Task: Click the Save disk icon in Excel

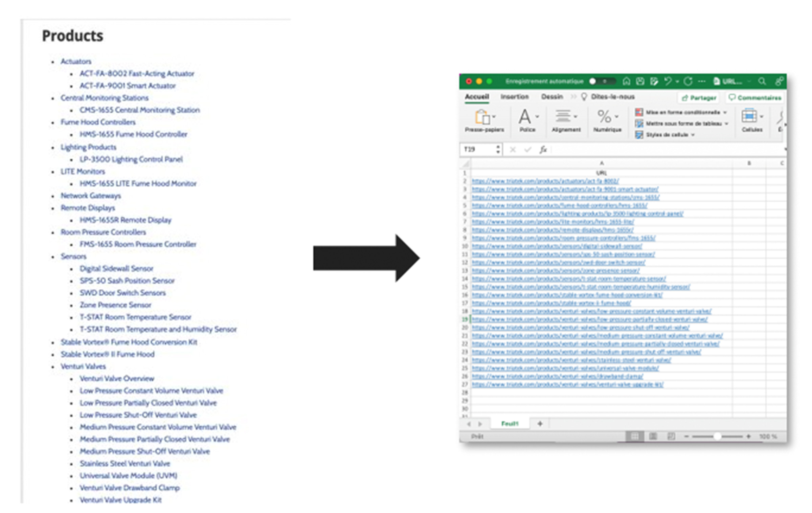Action: tap(640, 81)
